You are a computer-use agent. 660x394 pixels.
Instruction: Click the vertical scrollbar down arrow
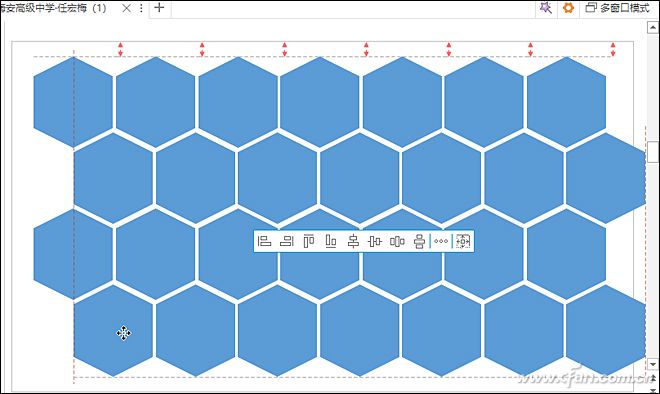coord(652,365)
